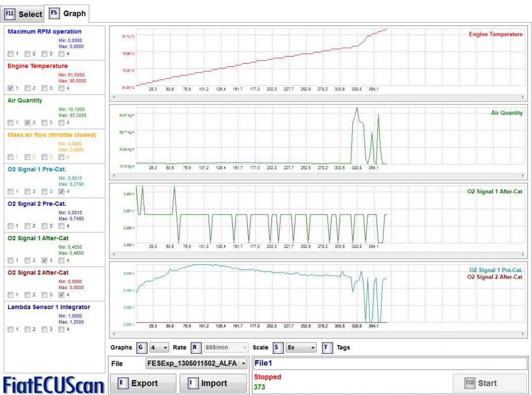
Task: Check graph 4 for Maximum RPM operation
Action: tap(61, 53)
